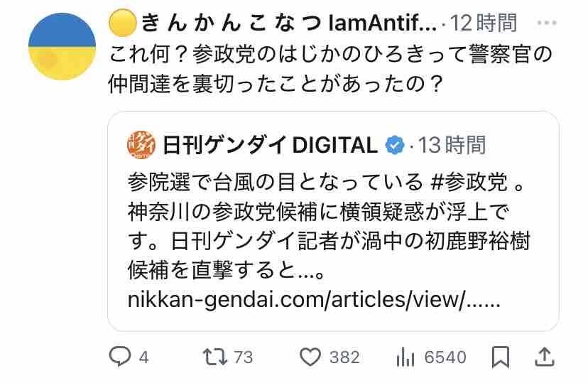This screenshot has width=588, height=383.
Task: Click the 13時間 quoted post timestamp
Action: (x=452, y=145)
